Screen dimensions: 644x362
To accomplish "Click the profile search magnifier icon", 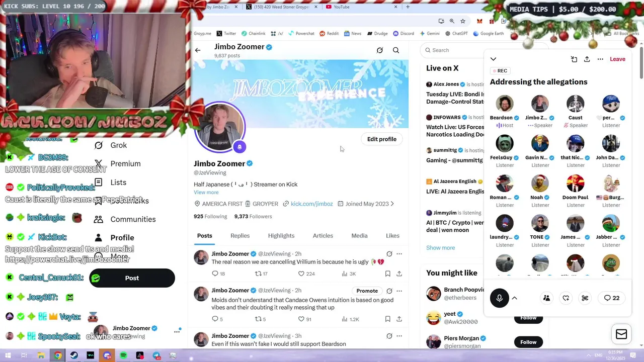I will click(x=396, y=50).
